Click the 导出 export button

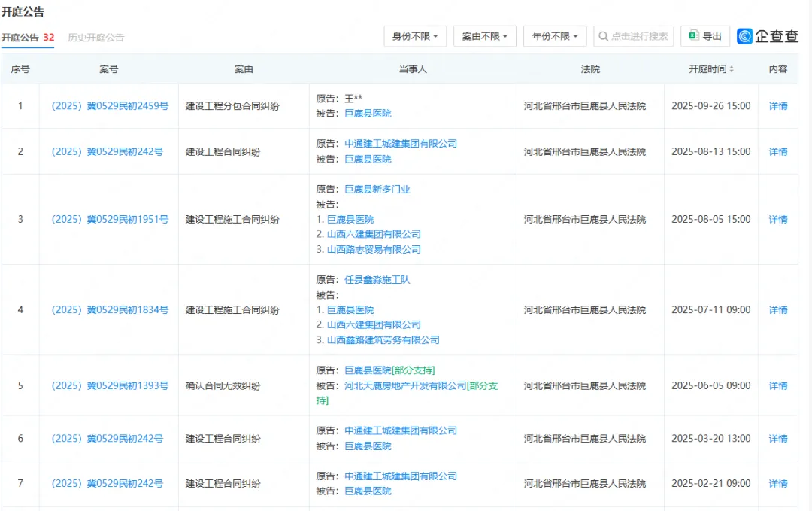705,36
